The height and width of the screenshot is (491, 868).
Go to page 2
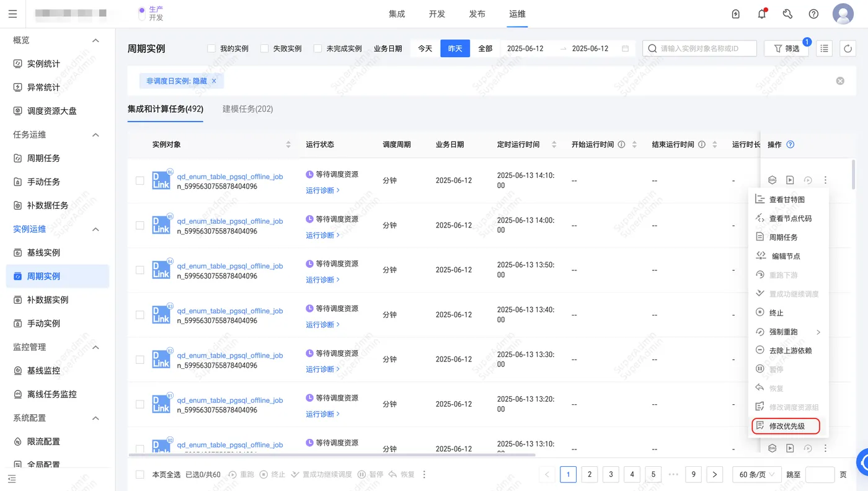(x=590, y=474)
